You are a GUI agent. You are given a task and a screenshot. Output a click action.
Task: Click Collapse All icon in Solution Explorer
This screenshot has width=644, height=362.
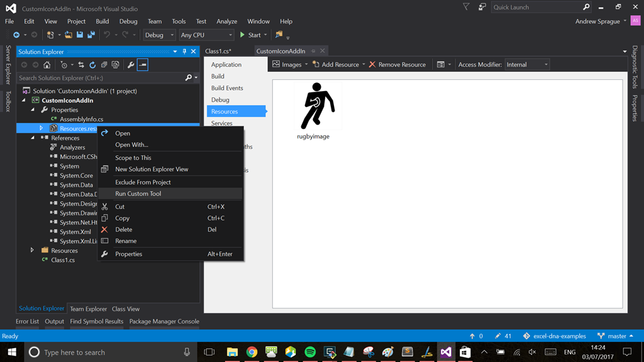coord(104,65)
